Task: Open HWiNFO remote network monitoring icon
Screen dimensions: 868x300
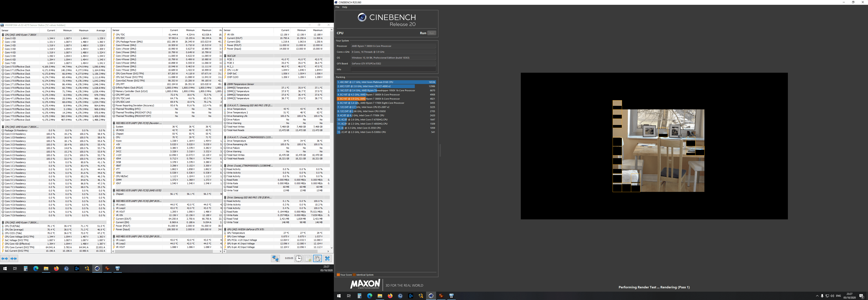Action: (275, 258)
